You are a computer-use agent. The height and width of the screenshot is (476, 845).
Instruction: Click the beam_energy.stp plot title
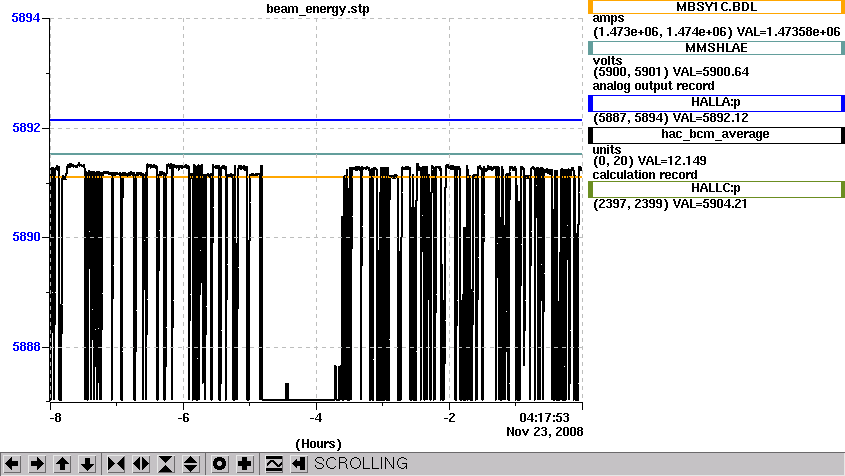click(318, 9)
